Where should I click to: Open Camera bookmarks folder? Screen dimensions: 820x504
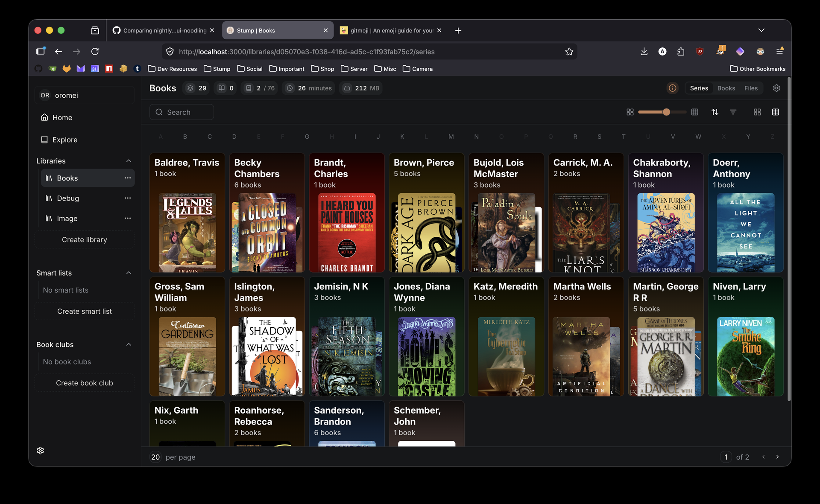click(418, 69)
